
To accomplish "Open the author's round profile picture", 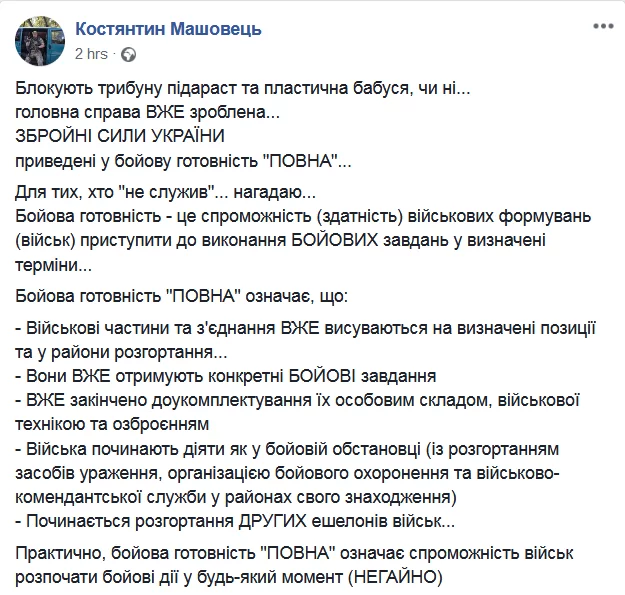I will (40, 41).
